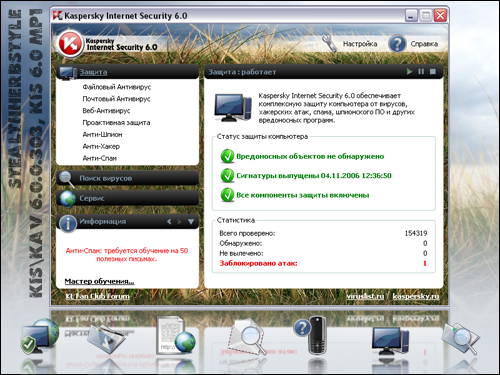Viewport: 500px width, 375px height.
Task: Click Сигнатуры выпущены 04.11.2006 status text
Action: click(314, 176)
